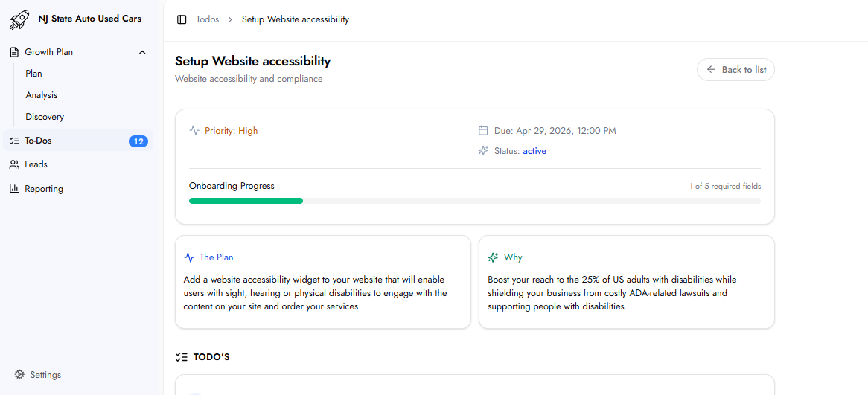868x395 pixels.
Task: Open Reporting from the sidebar
Action: pos(44,189)
